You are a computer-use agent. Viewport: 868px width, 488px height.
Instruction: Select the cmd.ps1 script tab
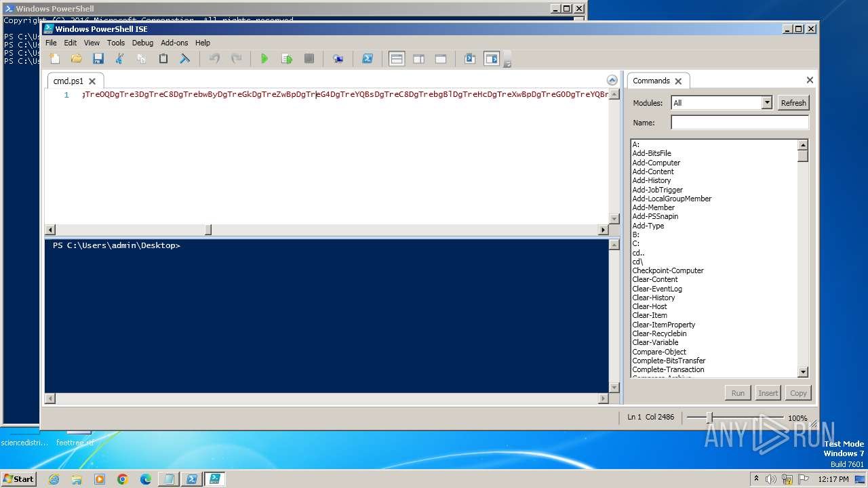pos(68,81)
